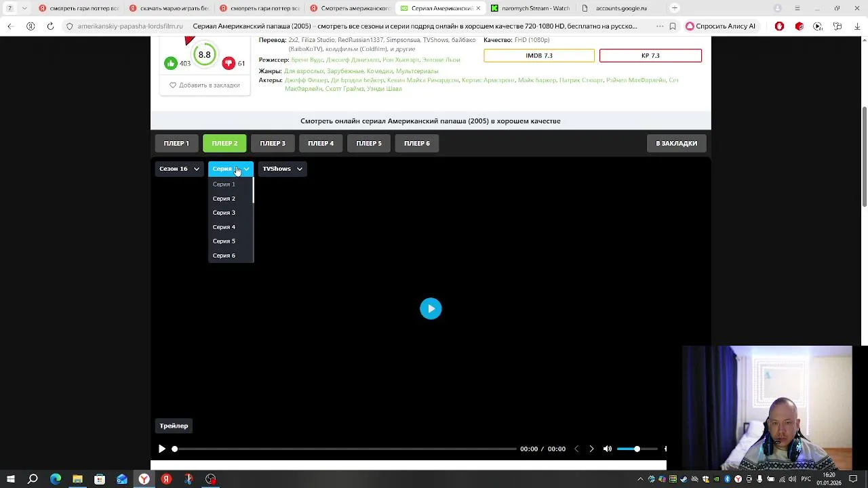Open Windows search from the taskbar

click(x=33, y=479)
